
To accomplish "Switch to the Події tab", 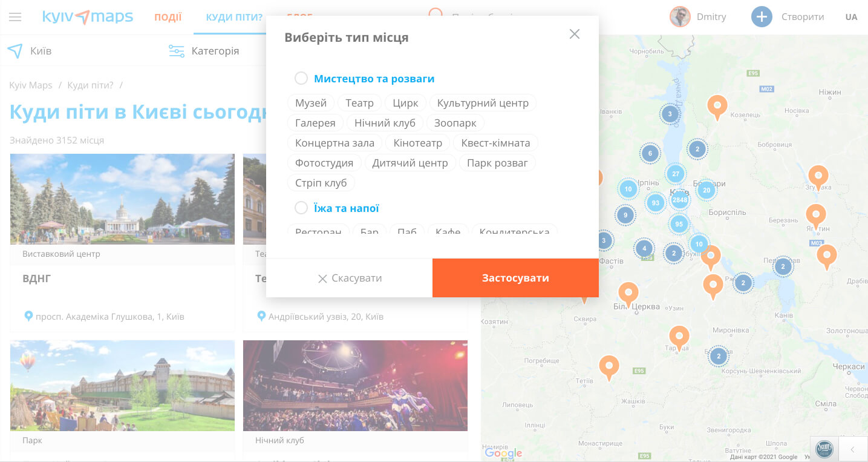I will (x=168, y=17).
